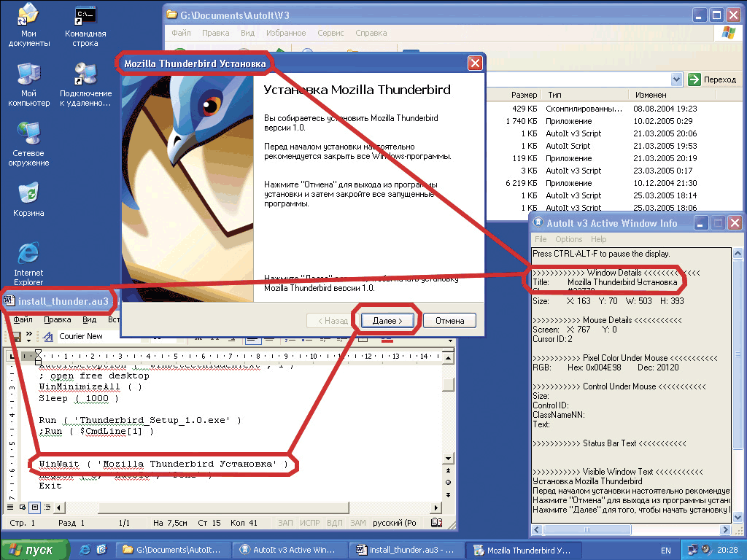Click the Word horizontal scrollbar thumb

[223, 507]
